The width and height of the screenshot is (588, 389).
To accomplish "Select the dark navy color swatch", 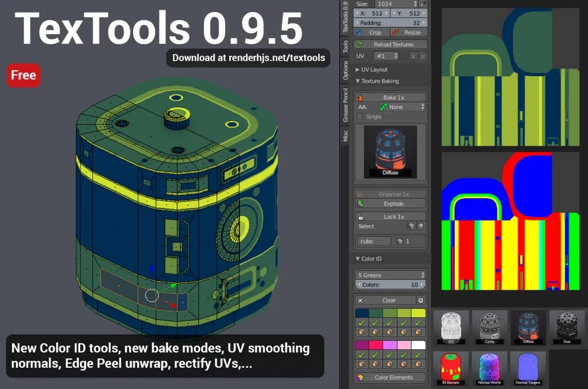I will click(362, 313).
